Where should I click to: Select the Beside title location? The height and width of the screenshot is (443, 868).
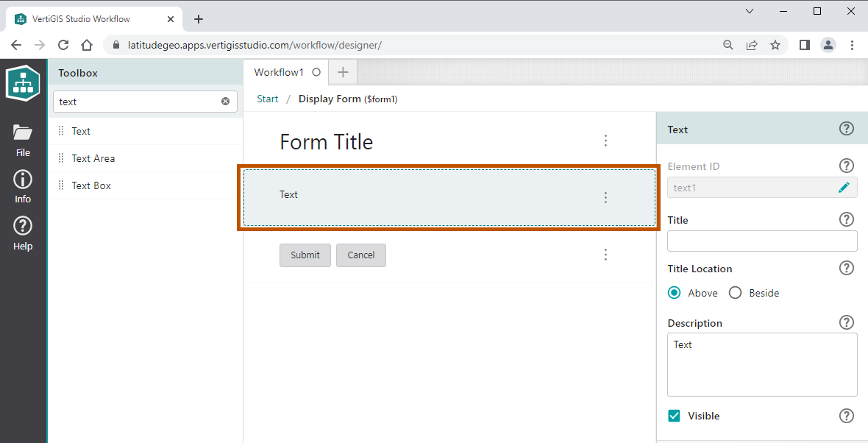(735, 293)
